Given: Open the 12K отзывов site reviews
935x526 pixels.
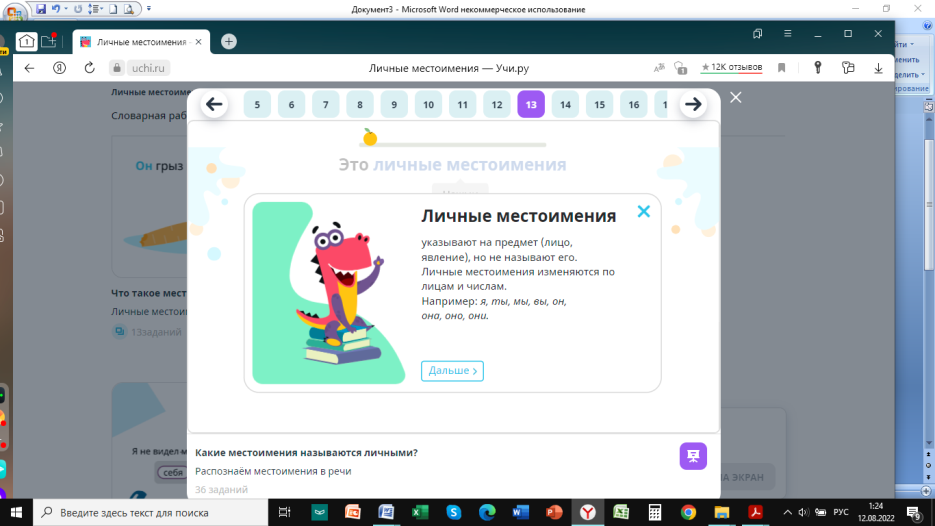Looking at the screenshot, I should click(732, 67).
